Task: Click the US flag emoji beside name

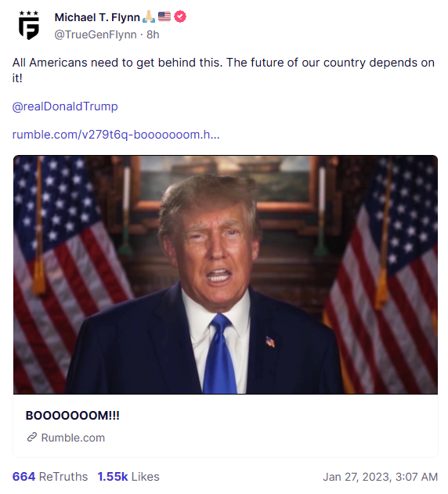Action: (x=164, y=16)
